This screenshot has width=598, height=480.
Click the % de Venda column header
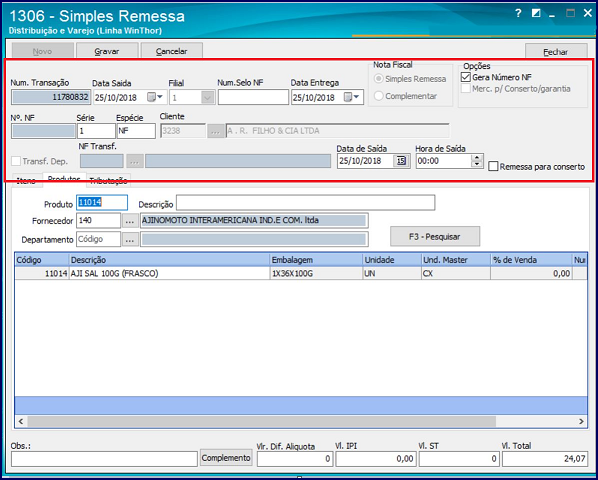tap(531, 260)
